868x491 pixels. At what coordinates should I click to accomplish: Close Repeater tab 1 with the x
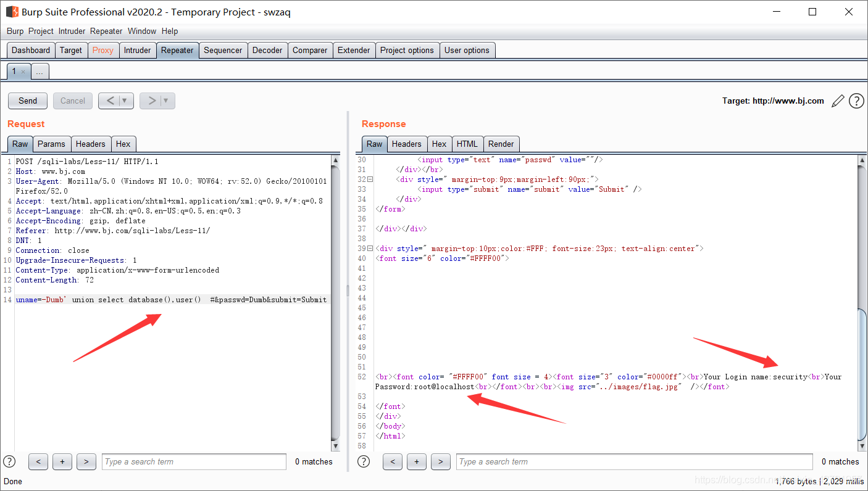pyautogui.click(x=23, y=72)
